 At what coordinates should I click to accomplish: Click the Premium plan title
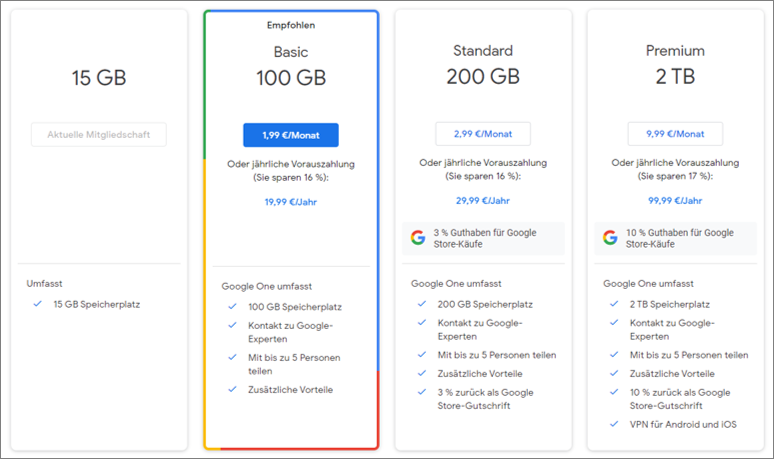pos(675,50)
